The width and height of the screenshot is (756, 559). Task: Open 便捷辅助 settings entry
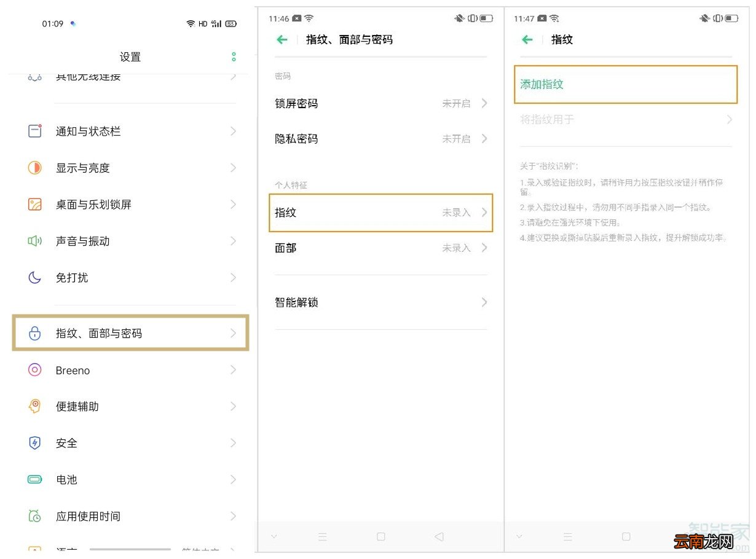[x=130, y=406]
